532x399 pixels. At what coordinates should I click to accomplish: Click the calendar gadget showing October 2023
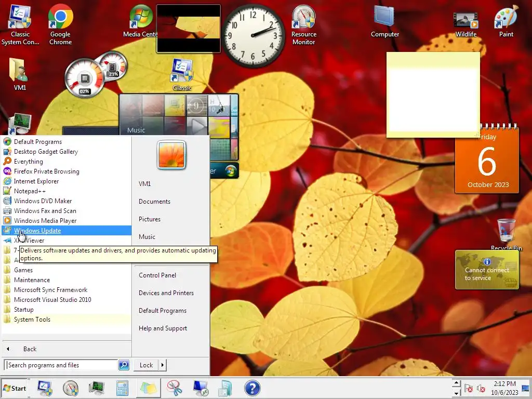click(487, 159)
